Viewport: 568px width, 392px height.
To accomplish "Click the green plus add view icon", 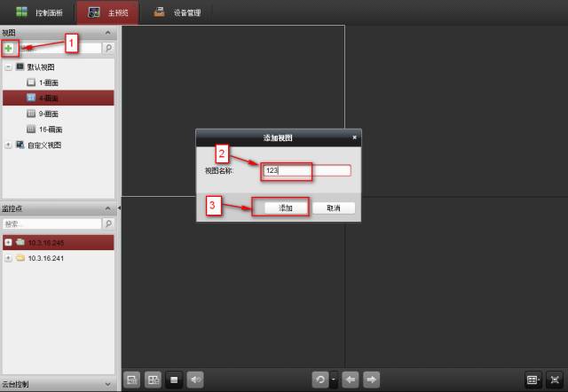I will [x=9, y=48].
